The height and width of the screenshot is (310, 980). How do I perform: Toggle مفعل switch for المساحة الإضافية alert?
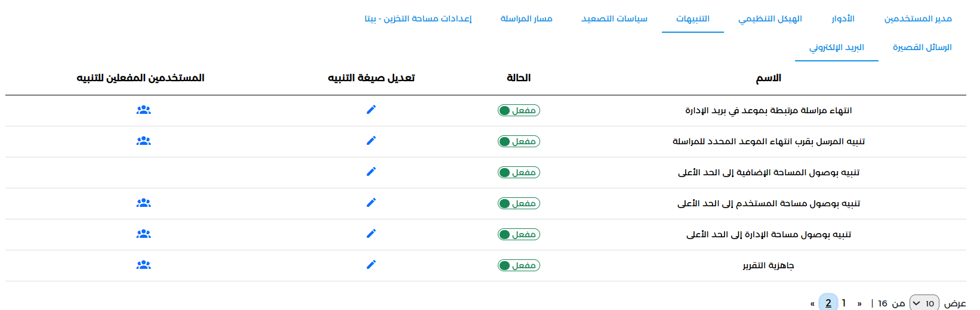[x=519, y=172]
